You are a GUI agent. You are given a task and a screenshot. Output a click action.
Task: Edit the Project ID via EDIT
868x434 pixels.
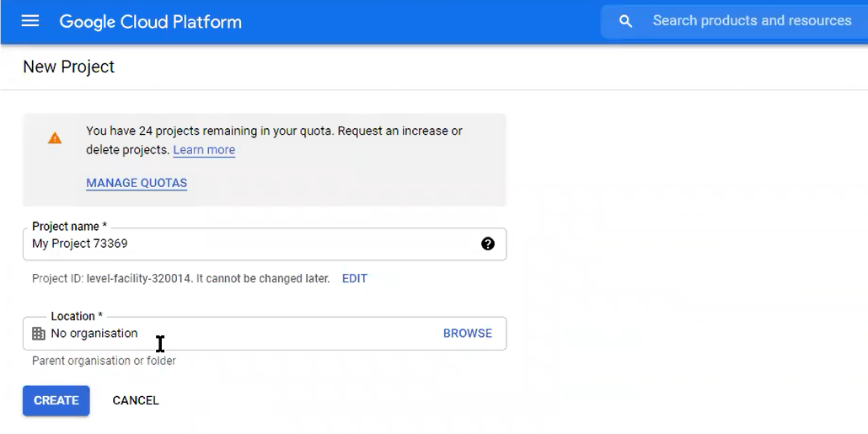(x=354, y=278)
